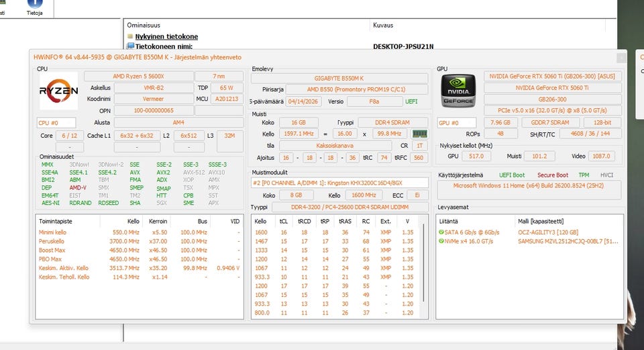Image resolution: width=644 pixels, height=350 pixels.
Task: Click the Ryzen CPU logo
Action: 58,91
